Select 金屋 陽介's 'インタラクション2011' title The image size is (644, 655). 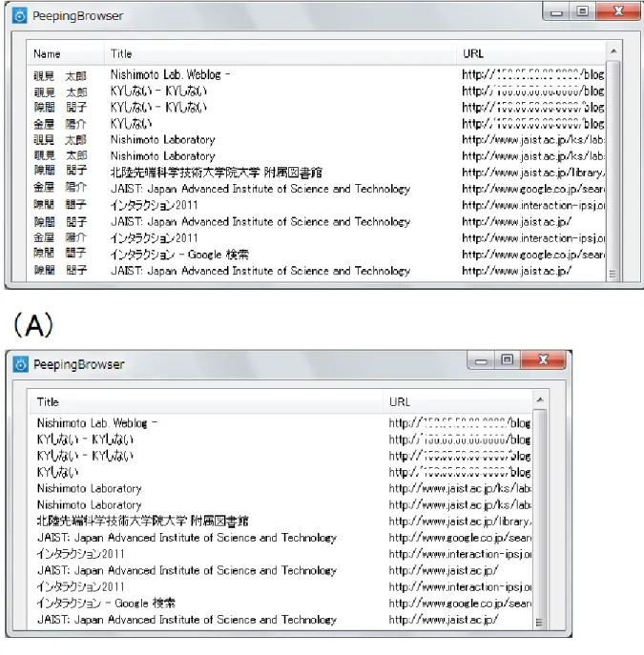[154, 238]
